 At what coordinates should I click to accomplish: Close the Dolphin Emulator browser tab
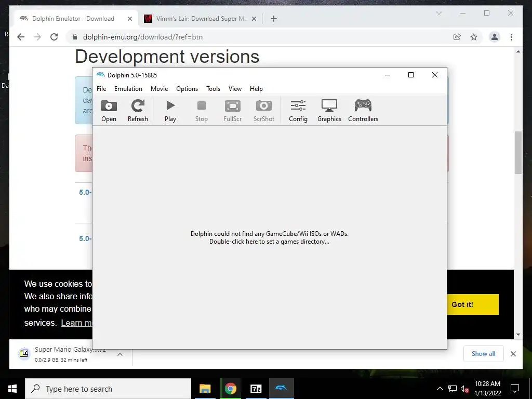coord(129,19)
